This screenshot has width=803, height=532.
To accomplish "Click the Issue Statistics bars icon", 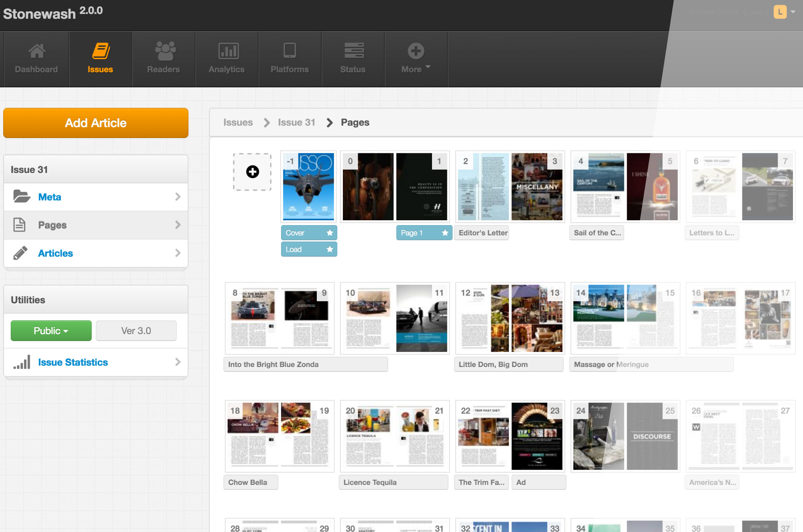I will click(22, 362).
